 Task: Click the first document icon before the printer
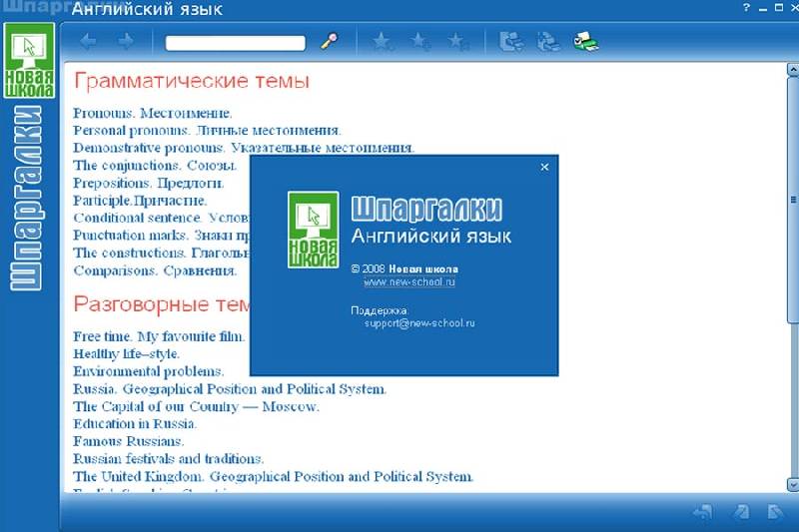tap(511, 42)
